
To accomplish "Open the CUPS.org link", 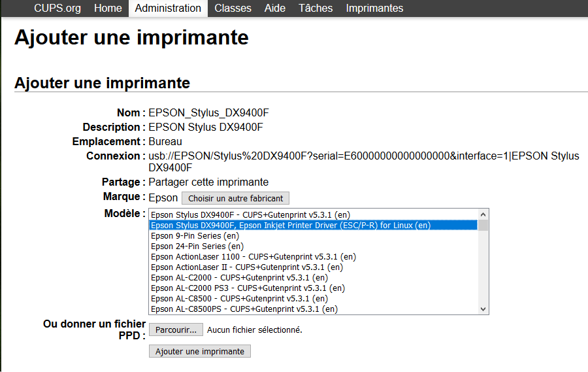I will 57,8.
